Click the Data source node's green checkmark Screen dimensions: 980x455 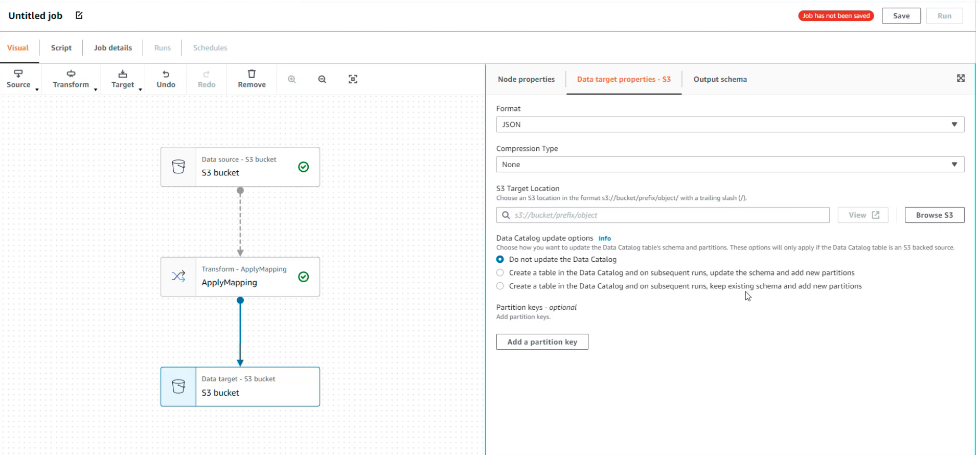[x=304, y=167]
